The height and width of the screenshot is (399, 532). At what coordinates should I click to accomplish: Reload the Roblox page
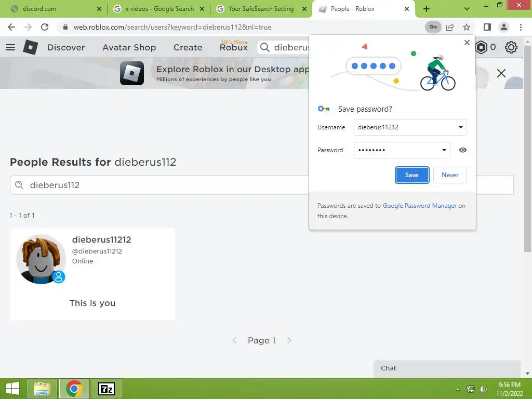pos(45,27)
